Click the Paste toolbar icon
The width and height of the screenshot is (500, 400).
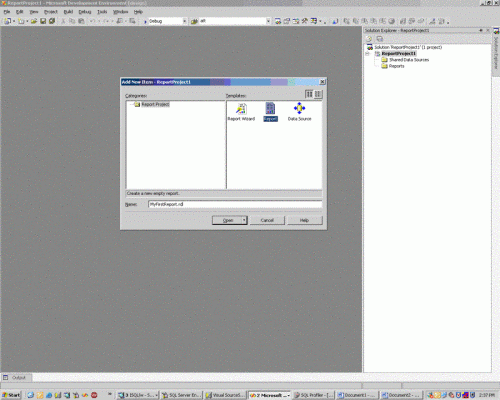(81, 21)
